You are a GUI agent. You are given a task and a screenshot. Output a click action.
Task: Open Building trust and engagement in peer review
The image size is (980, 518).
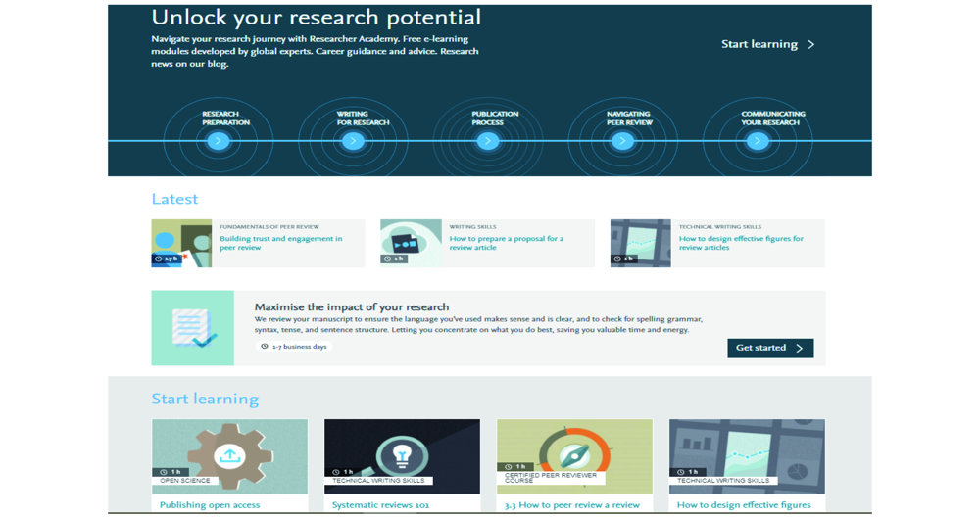[x=280, y=243]
